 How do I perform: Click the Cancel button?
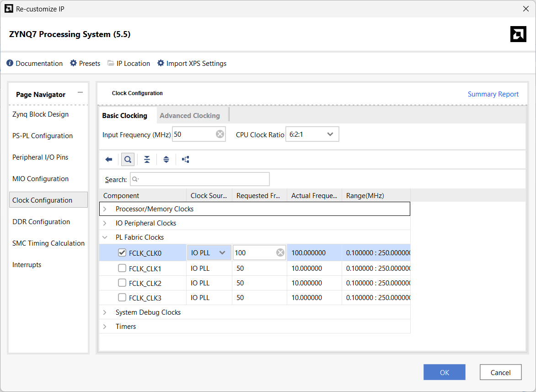click(x=500, y=372)
